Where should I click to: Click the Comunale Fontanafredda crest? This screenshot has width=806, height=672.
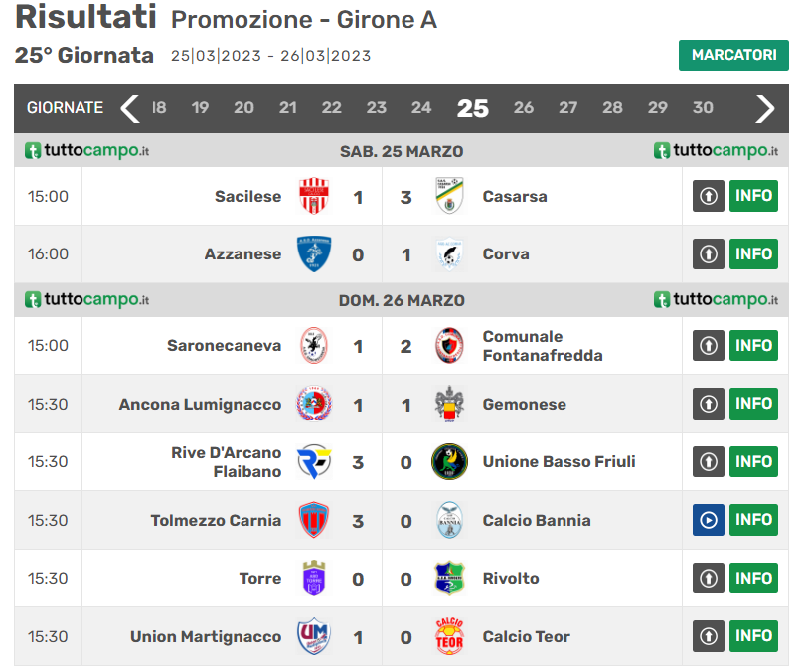tap(450, 346)
